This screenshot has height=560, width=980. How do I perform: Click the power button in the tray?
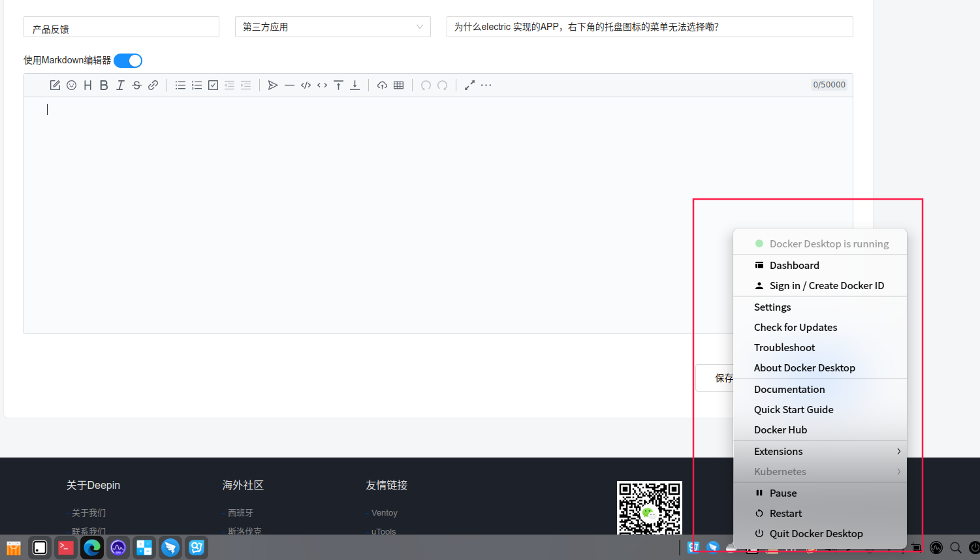point(974,548)
